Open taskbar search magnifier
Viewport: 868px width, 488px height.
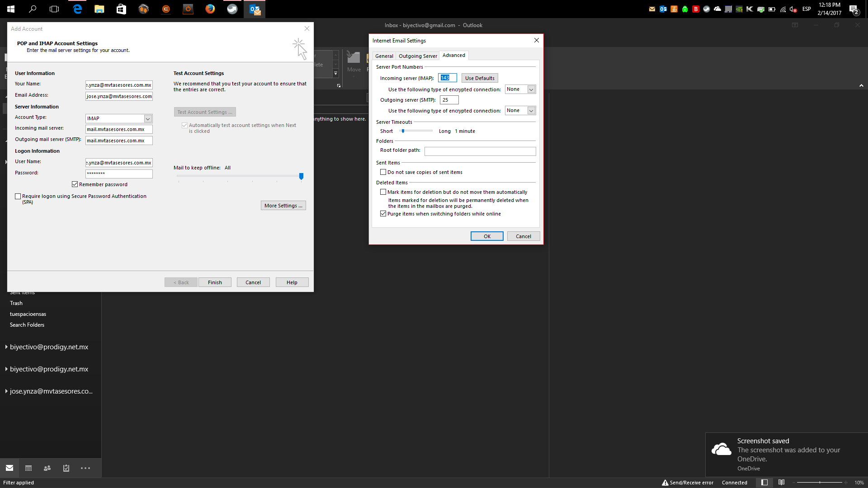33,9
